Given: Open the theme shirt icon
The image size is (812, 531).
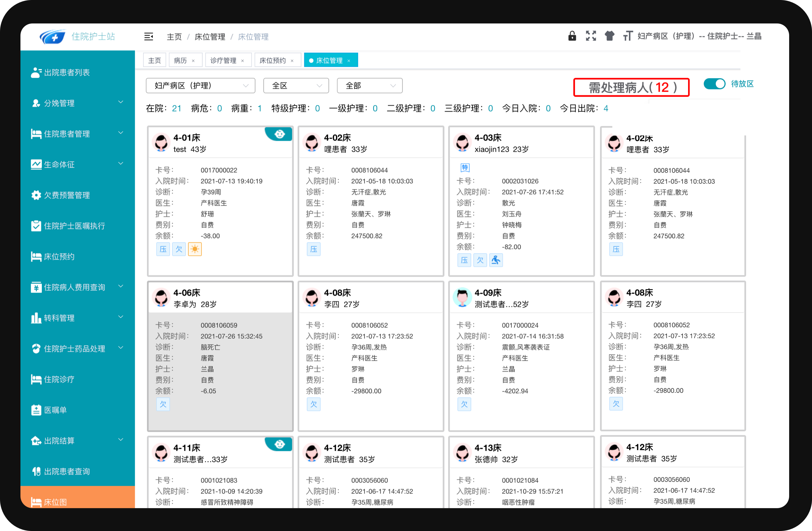Looking at the screenshot, I should (x=609, y=36).
